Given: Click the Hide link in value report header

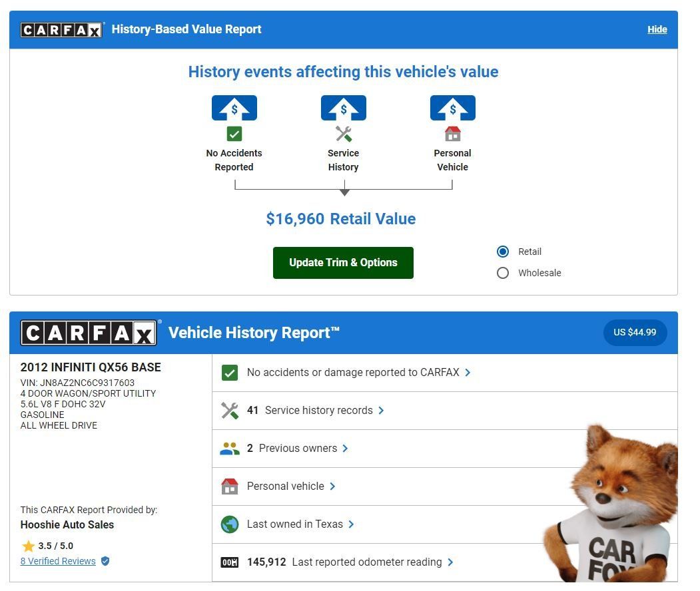Looking at the screenshot, I should click(x=657, y=29).
